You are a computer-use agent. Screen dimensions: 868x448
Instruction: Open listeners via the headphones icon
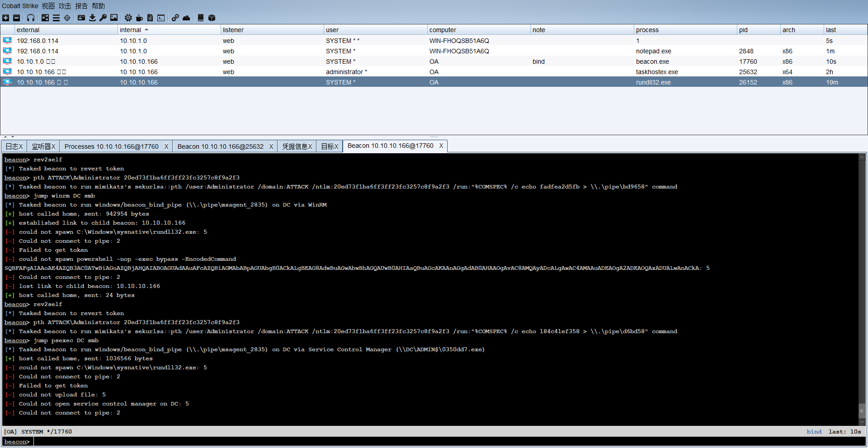pos(31,18)
